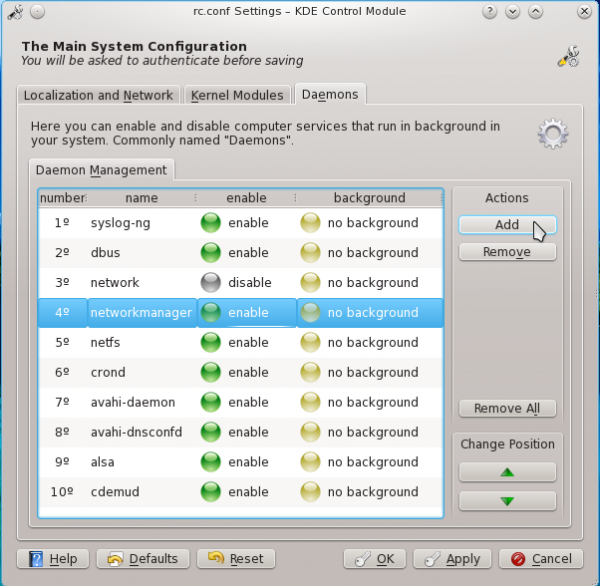Click the alsa yellow background icon
This screenshot has width=600, height=586.
click(310, 462)
